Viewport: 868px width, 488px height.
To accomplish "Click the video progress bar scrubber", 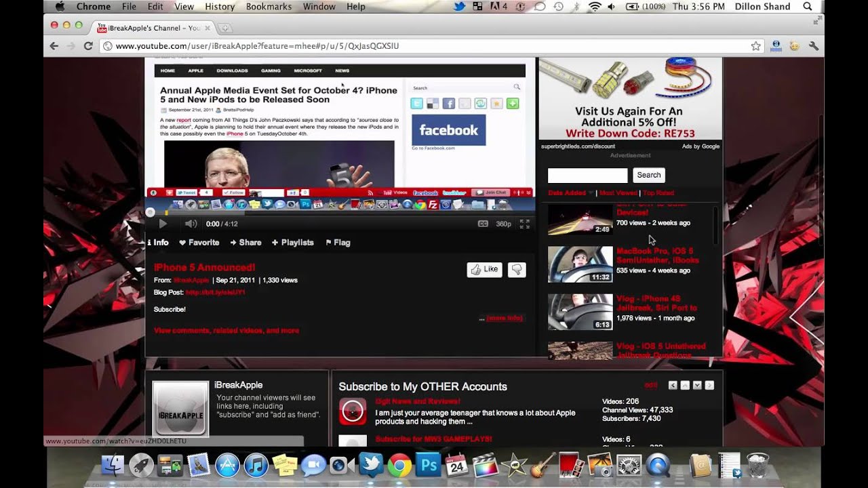I will tap(151, 212).
